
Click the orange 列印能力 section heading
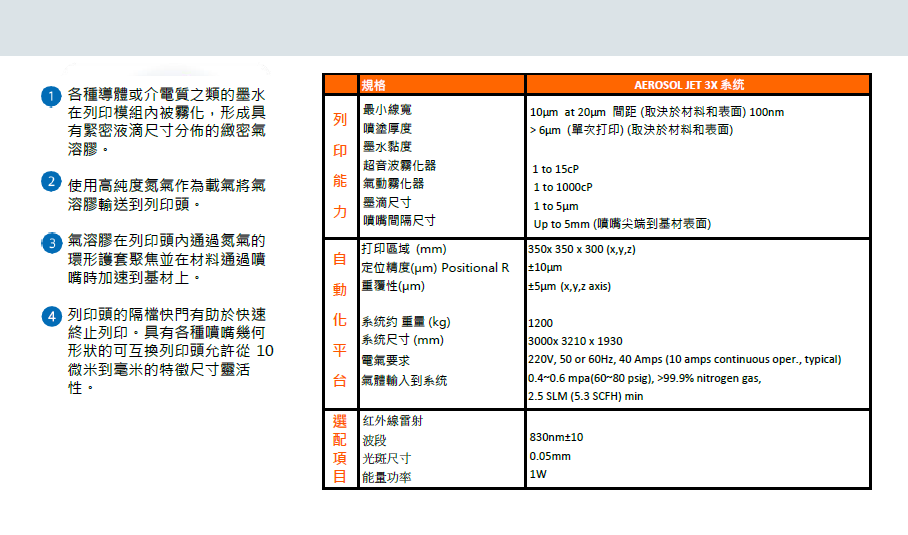(x=340, y=166)
